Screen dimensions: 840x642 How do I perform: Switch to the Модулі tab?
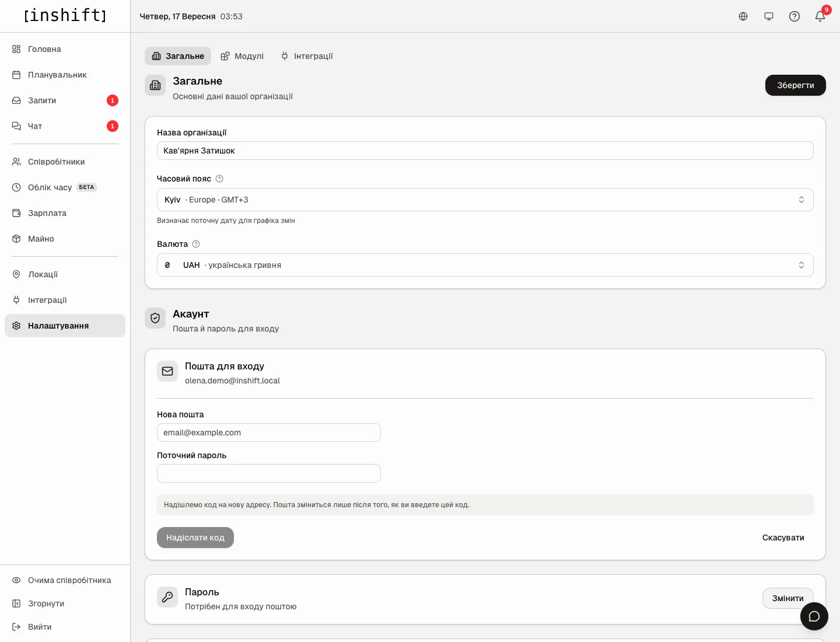point(242,56)
